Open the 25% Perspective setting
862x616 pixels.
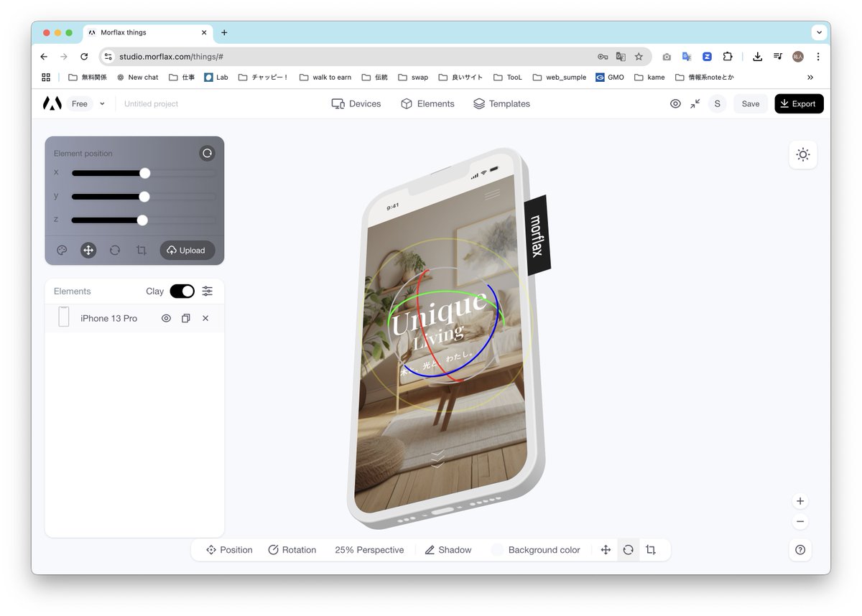[369, 550]
